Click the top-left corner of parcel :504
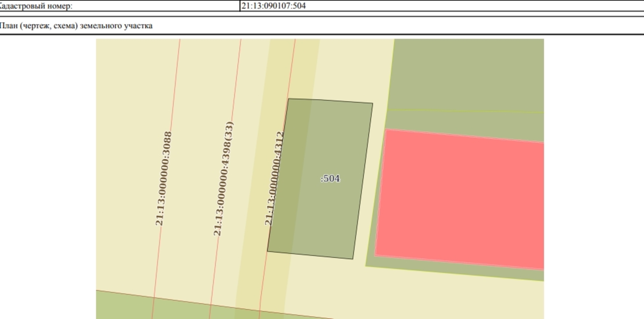 click(x=288, y=99)
